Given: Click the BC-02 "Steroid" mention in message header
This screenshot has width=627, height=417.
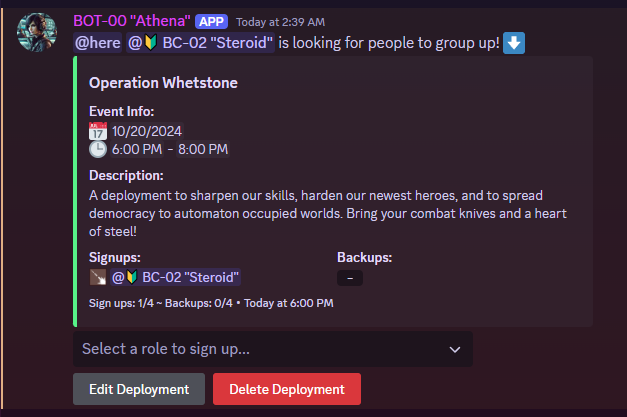Looking at the screenshot, I should point(200,43).
